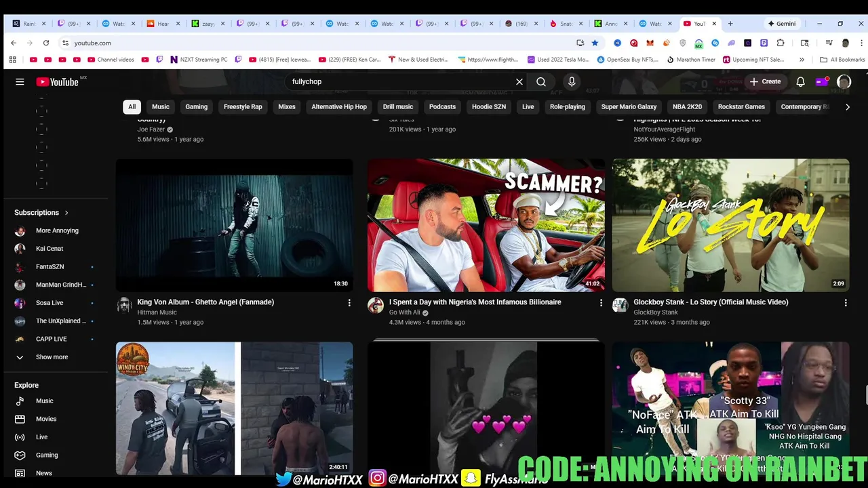Open Go With Ali channel avatar

(x=376, y=305)
